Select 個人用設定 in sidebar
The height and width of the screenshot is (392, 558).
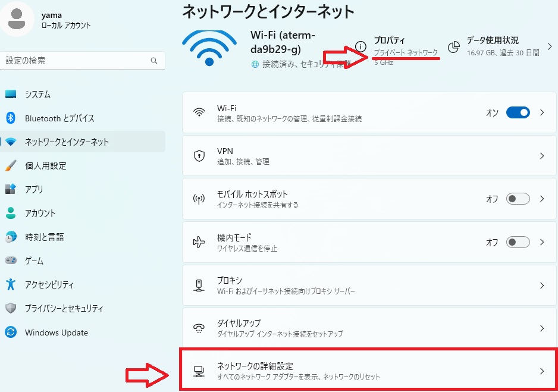(46, 165)
